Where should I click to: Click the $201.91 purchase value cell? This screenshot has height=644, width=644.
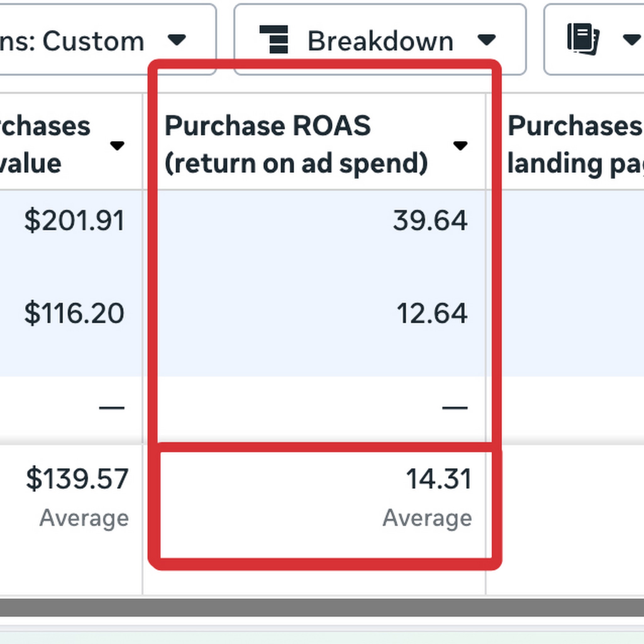click(x=74, y=221)
